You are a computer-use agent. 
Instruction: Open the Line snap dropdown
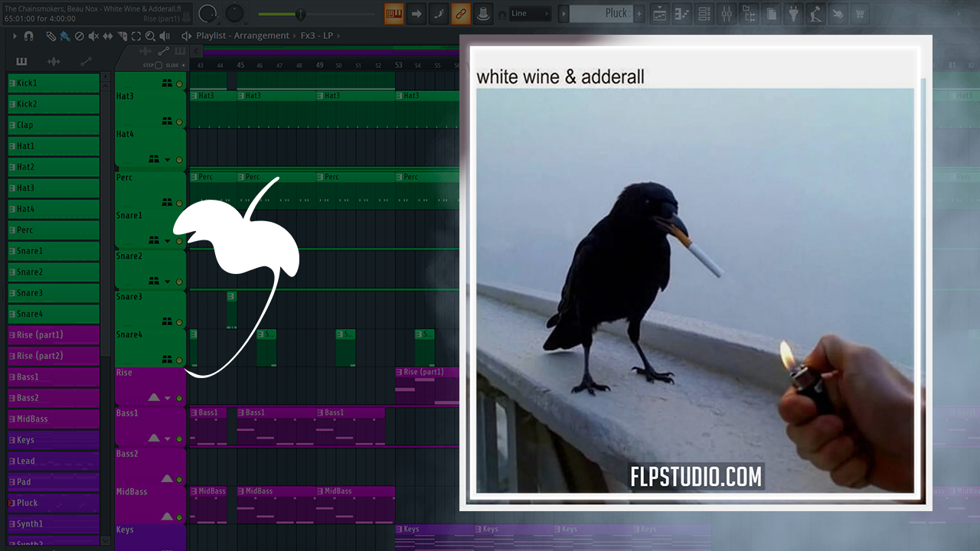click(530, 13)
